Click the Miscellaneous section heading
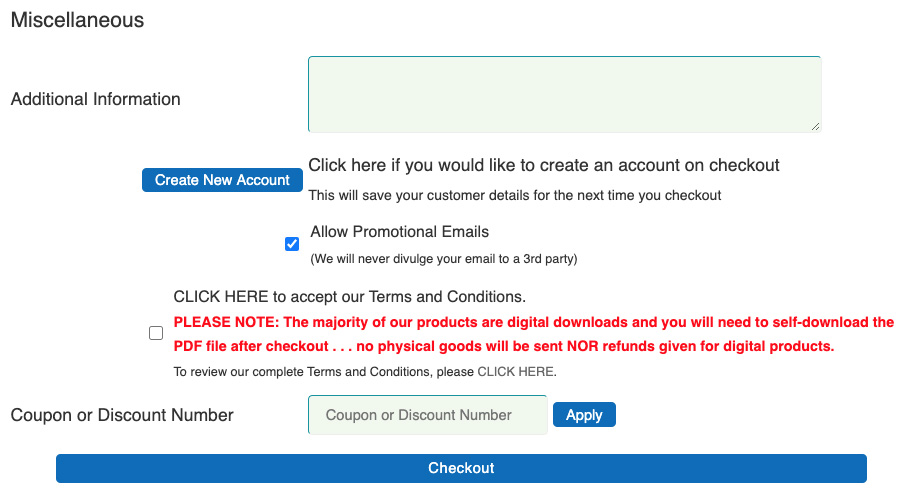Screen dimensions: 910x492 (x=77, y=20)
